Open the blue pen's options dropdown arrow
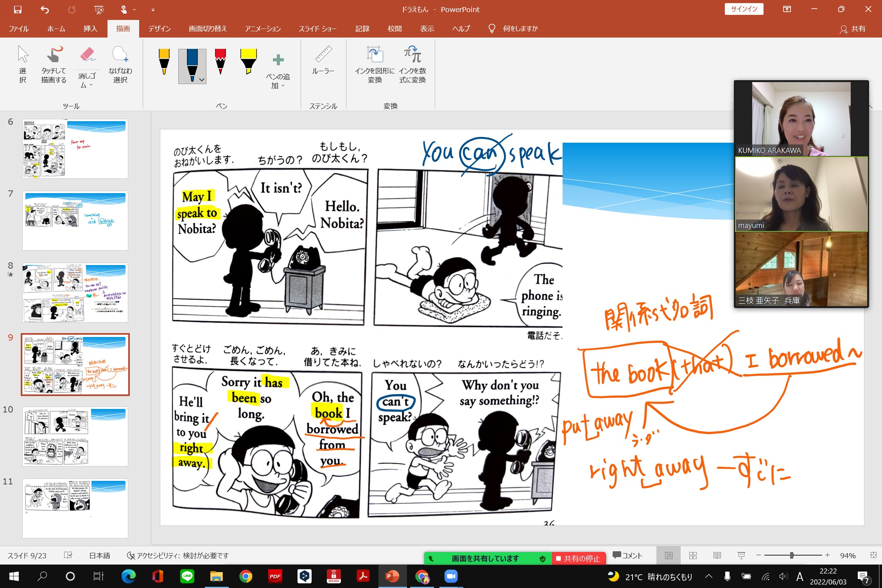The width and height of the screenshot is (882, 588). [202, 80]
